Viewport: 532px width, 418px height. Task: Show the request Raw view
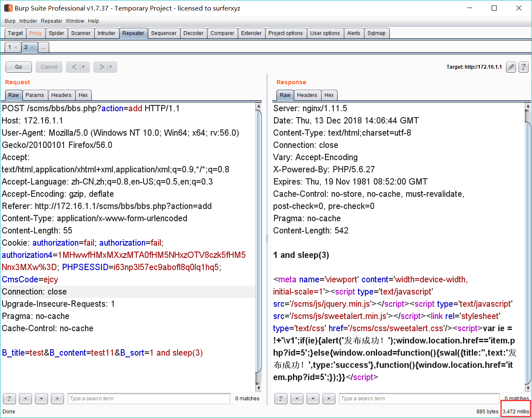[14, 95]
